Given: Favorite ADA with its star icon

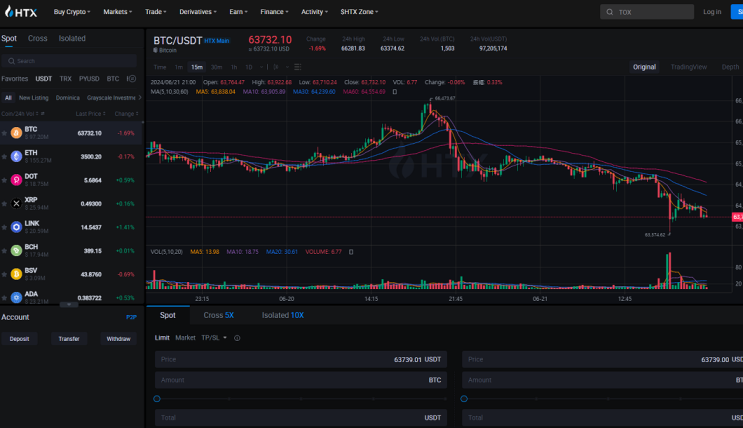Looking at the screenshot, I should click(x=4, y=298).
